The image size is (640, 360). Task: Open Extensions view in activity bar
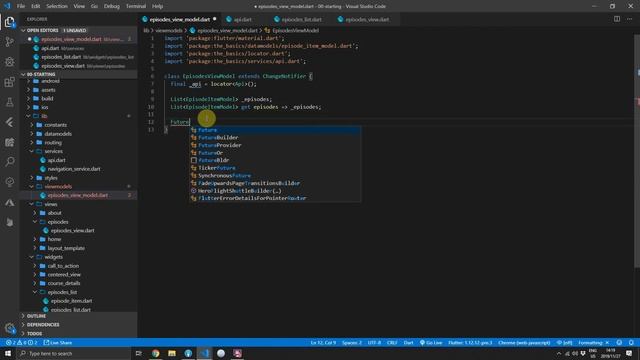9,82
